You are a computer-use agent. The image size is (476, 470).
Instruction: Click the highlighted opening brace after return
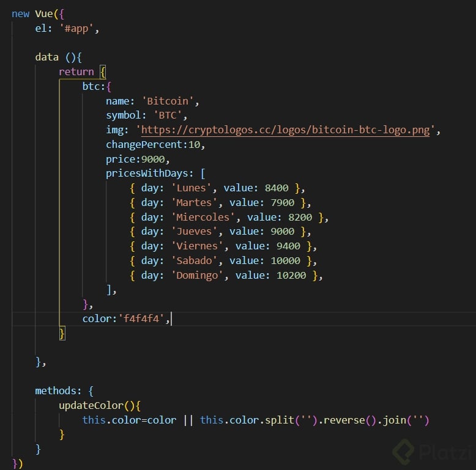tap(103, 72)
